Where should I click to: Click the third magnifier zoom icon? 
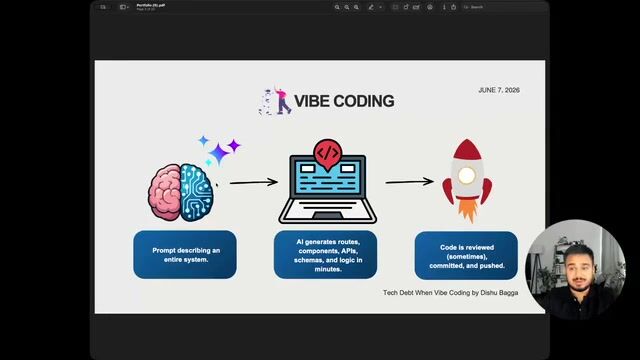click(x=357, y=7)
